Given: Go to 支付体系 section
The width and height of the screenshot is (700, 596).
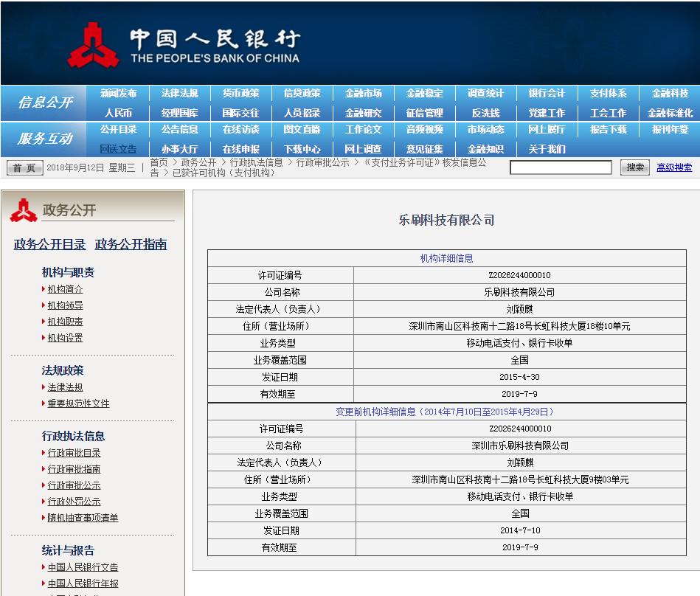Looking at the screenshot, I should click(x=608, y=93).
